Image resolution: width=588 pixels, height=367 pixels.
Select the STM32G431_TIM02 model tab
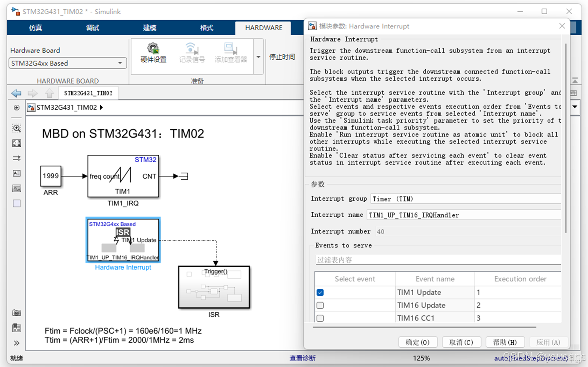coord(88,93)
